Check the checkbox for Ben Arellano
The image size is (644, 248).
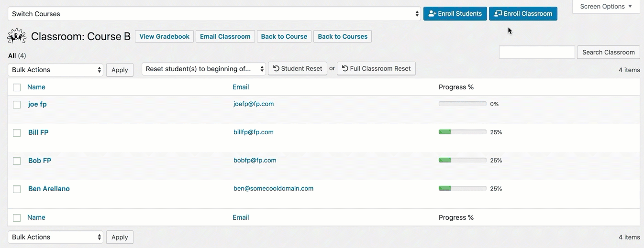point(17,189)
